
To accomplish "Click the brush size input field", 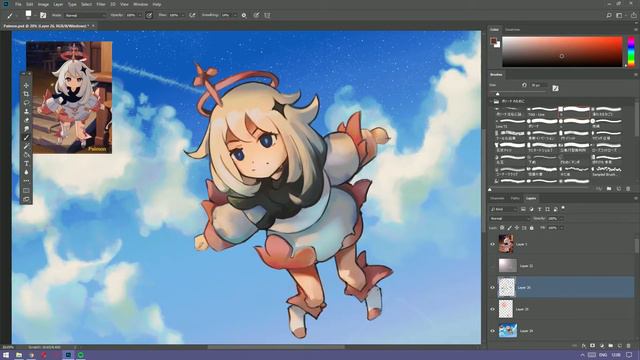I will [x=539, y=85].
